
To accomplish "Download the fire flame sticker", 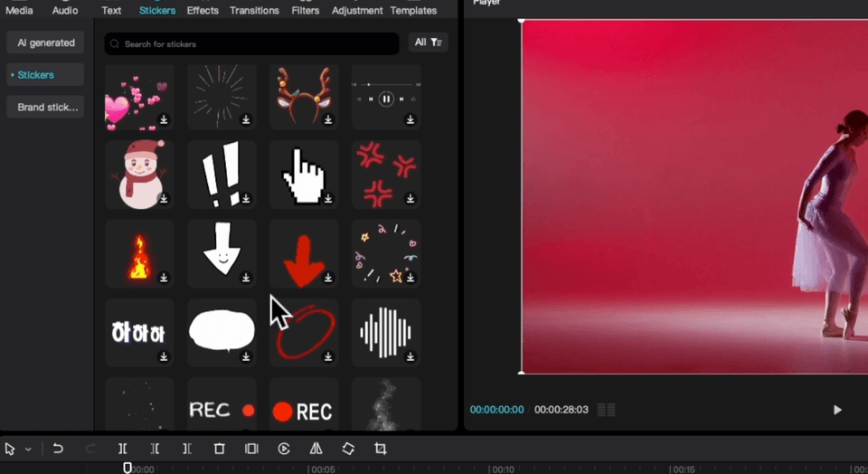I will tap(164, 278).
